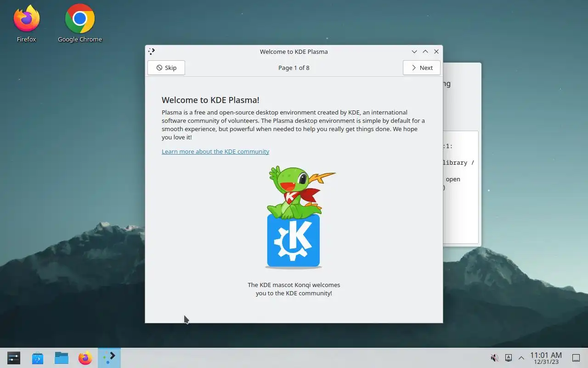Open the Learn more about KDE community link
The height and width of the screenshot is (368, 588).
pyautogui.click(x=215, y=151)
